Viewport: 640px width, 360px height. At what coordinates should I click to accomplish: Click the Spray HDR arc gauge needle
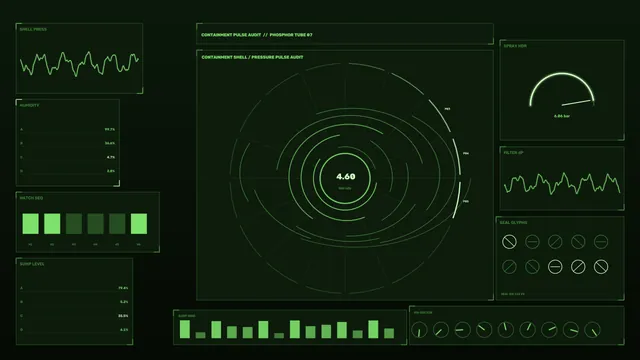pyautogui.click(x=577, y=102)
